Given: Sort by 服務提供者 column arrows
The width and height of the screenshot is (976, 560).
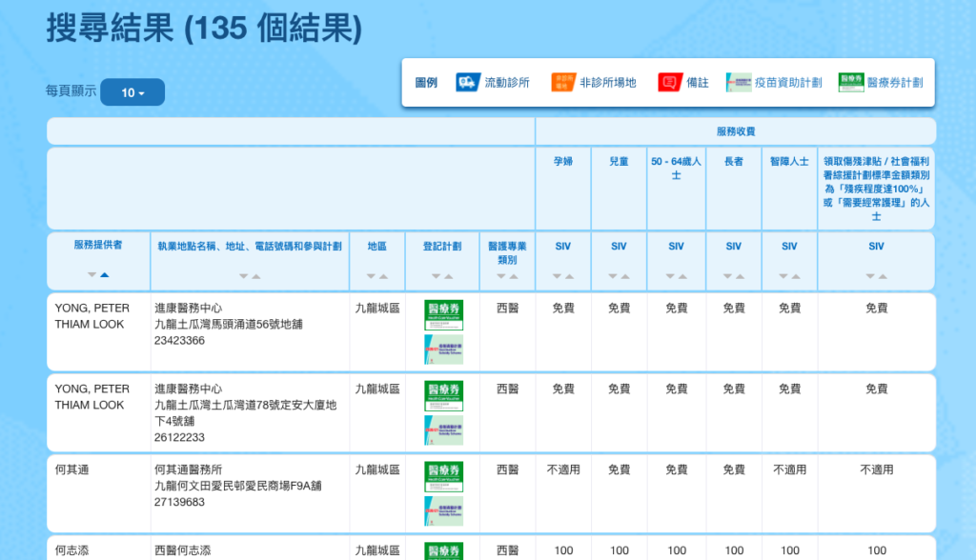Looking at the screenshot, I should (x=98, y=275).
